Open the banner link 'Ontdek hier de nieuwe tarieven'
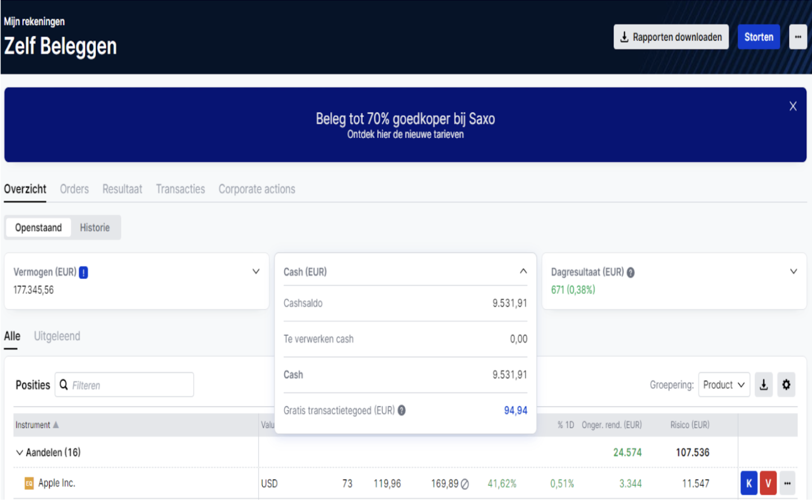This screenshot has width=812, height=504. click(x=405, y=135)
